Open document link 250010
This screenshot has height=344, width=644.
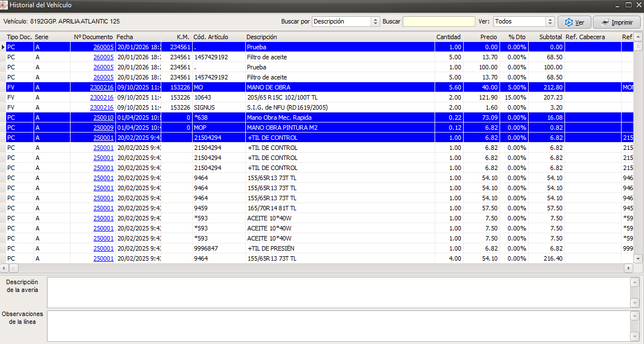pos(104,117)
